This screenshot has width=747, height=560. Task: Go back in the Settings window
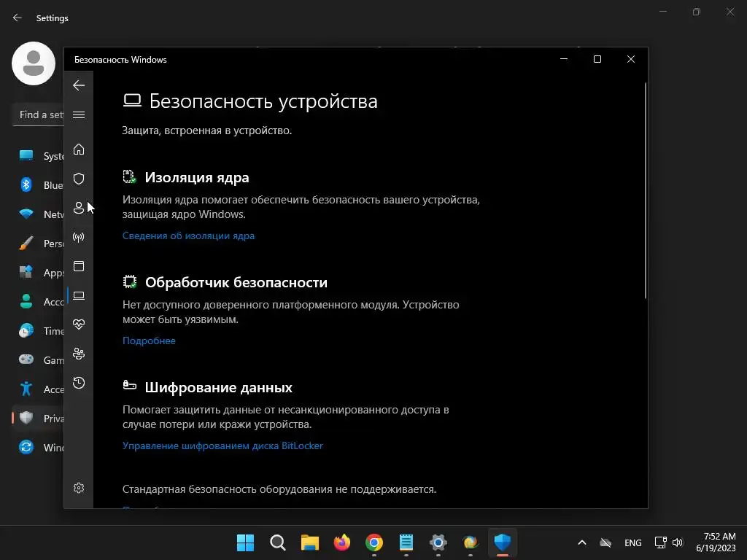pyautogui.click(x=18, y=17)
